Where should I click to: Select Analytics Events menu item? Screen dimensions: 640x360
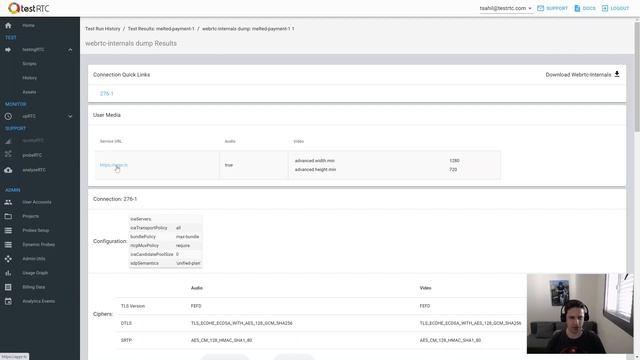tap(38, 301)
